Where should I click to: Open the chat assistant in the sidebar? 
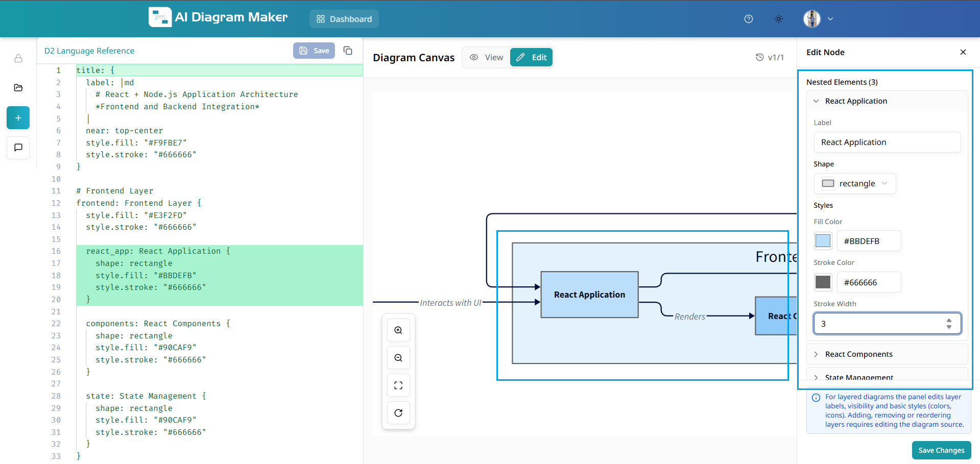coord(18,148)
